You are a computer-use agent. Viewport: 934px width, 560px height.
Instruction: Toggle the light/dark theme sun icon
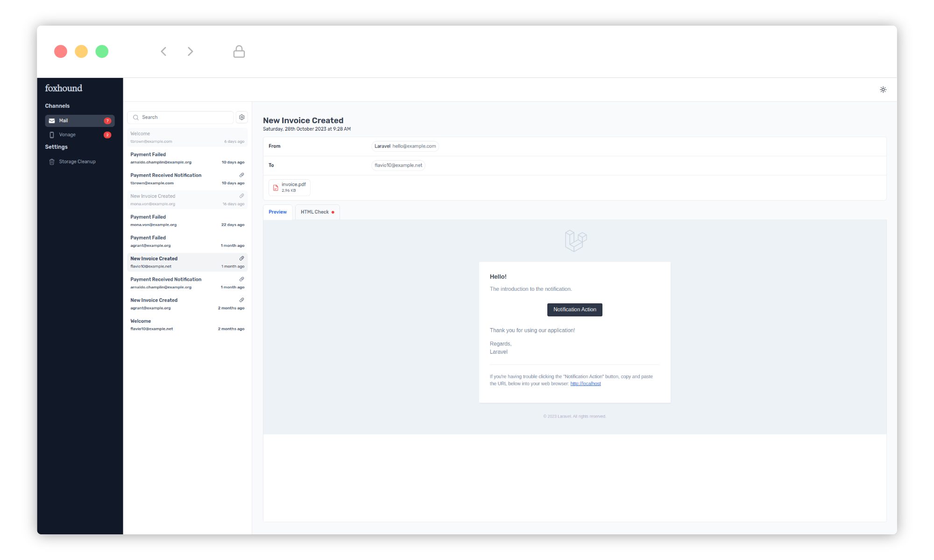(x=883, y=90)
